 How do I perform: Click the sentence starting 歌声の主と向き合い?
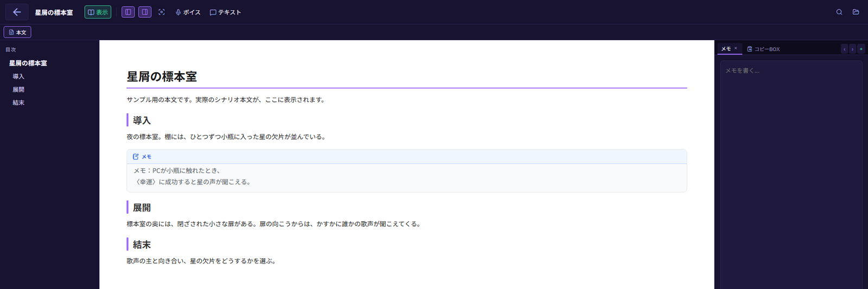tap(202, 261)
